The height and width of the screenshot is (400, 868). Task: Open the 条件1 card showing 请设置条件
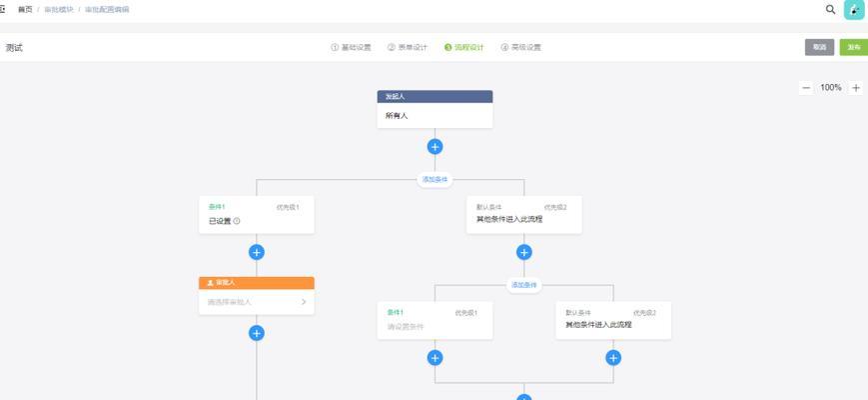(434, 320)
